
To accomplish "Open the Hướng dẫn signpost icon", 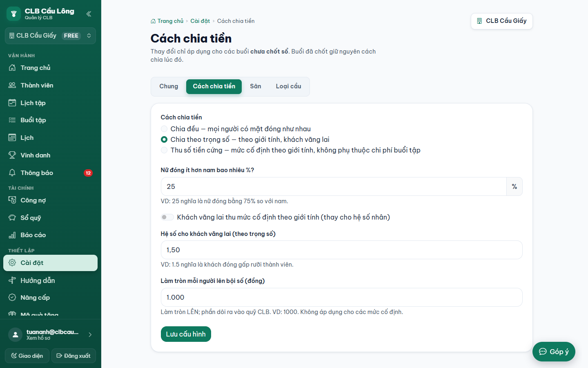I will (12, 280).
